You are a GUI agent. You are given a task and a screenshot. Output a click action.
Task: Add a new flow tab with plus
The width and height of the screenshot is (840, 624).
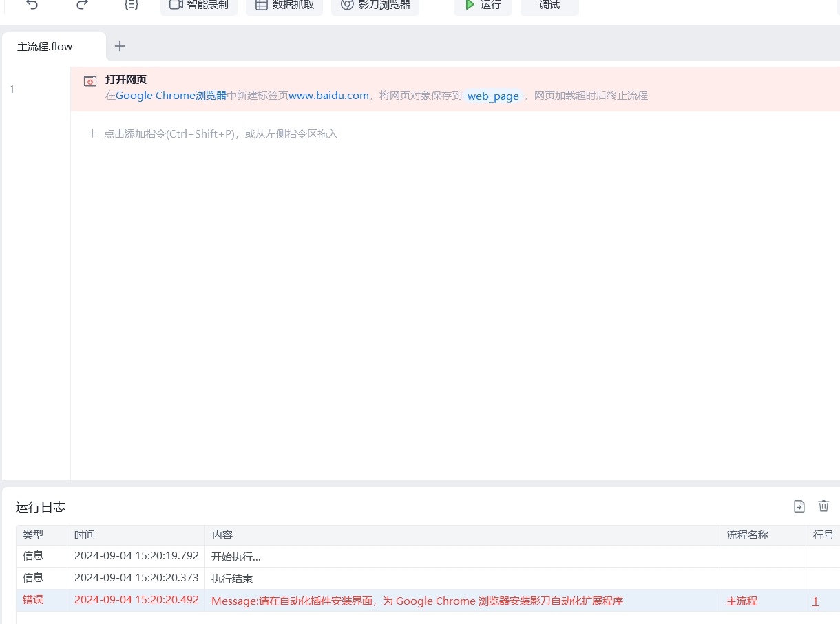point(120,46)
